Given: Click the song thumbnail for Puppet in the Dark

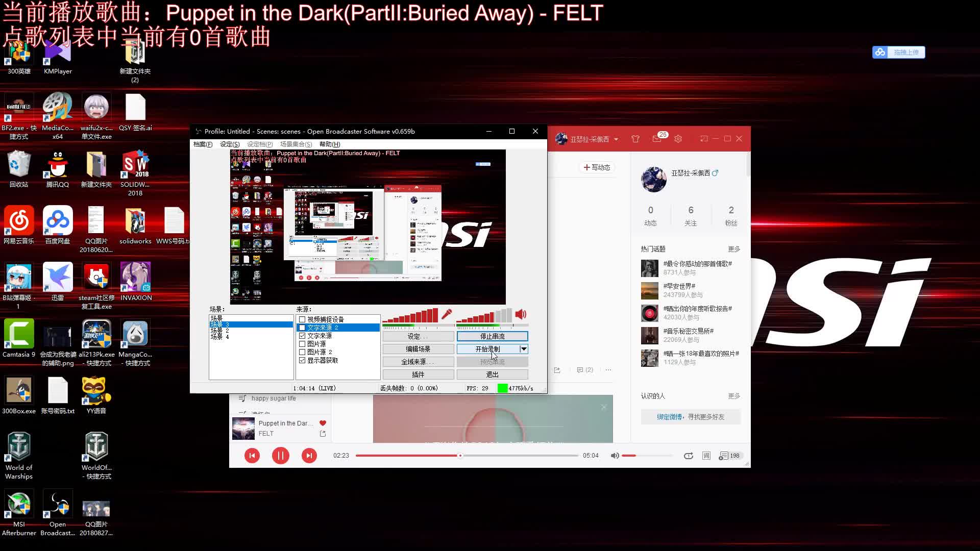Looking at the screenshot, I should 243,428.
